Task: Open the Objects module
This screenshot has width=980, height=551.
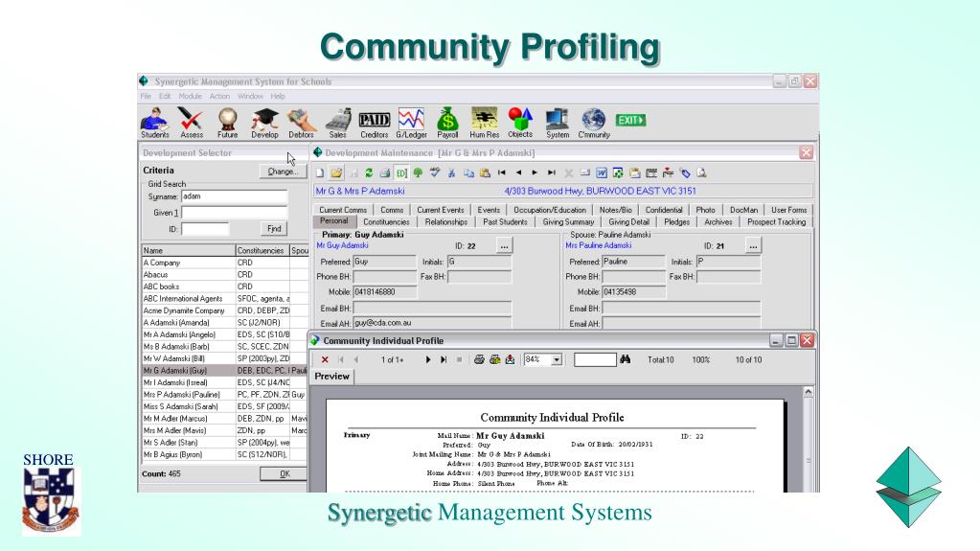Action: coord(520,123)
